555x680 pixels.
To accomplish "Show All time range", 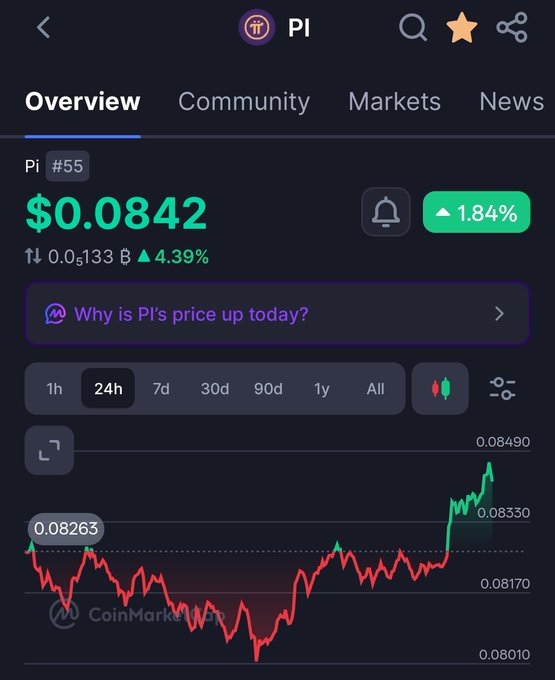I will coord(375,389).
